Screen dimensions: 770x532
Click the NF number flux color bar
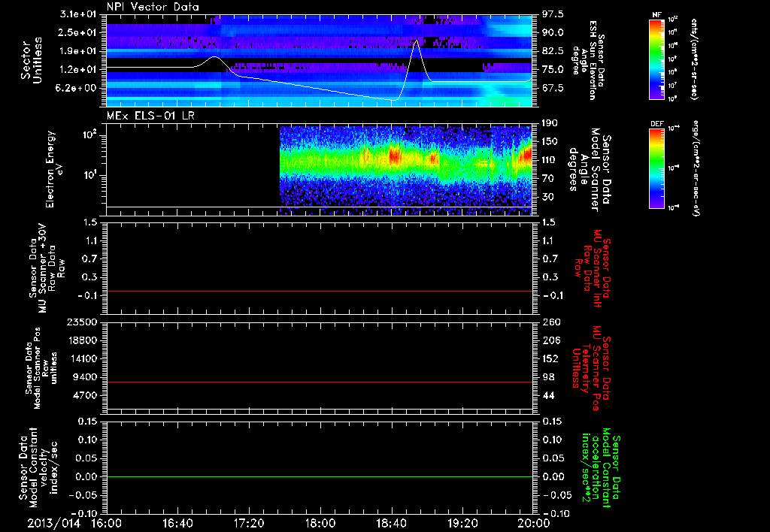click(656, 59)
